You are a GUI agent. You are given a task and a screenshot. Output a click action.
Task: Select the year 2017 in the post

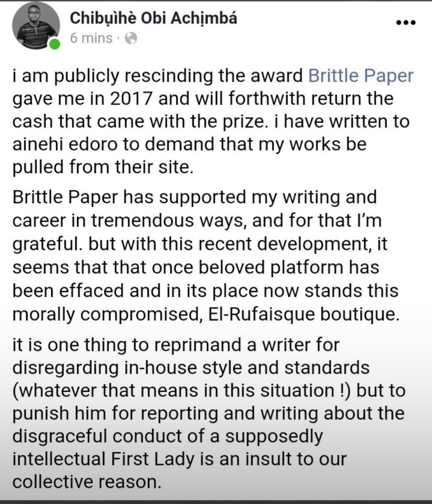130,98
